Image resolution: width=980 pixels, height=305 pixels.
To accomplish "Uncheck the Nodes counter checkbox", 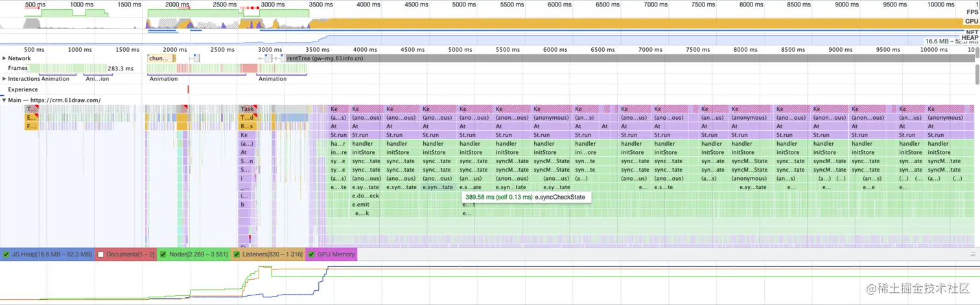I will (x=163, y=254).
